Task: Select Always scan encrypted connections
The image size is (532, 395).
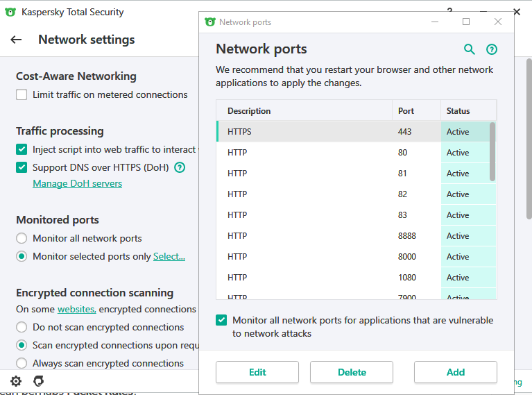Action: click(22, 363)
